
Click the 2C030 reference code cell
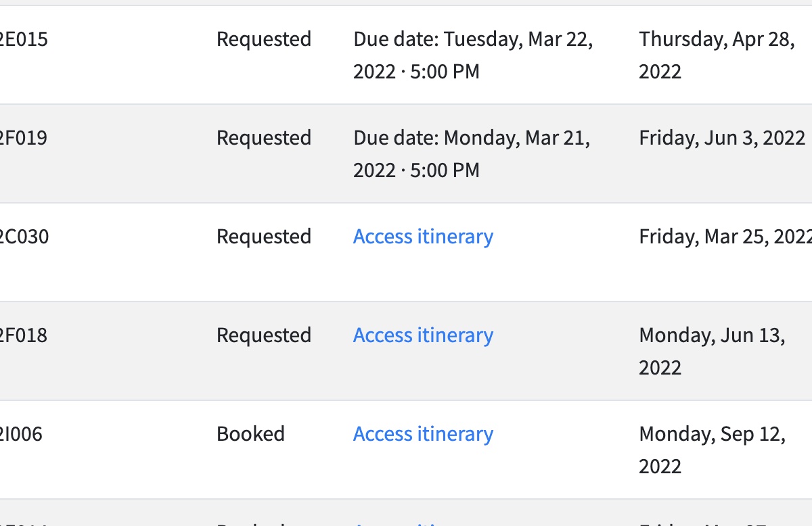pos(24,237)
